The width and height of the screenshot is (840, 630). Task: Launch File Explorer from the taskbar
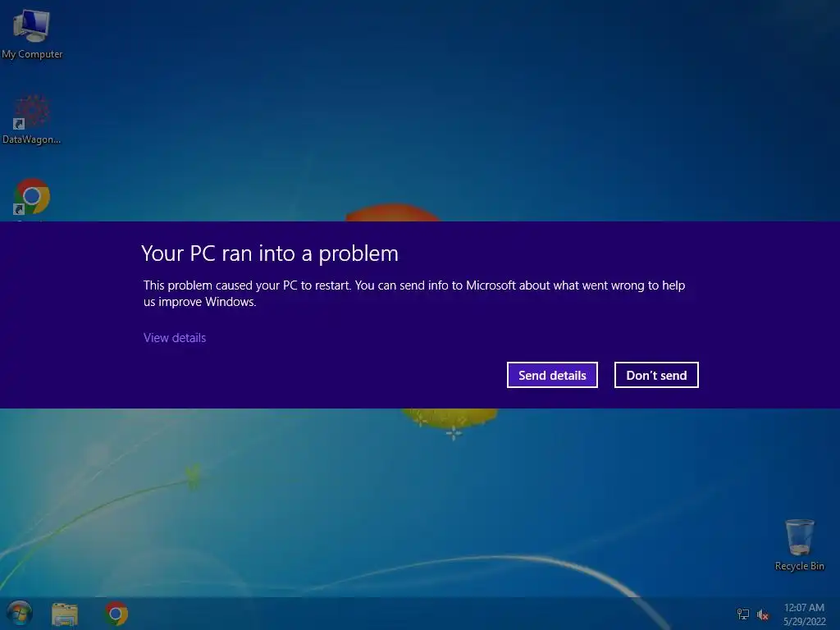[65, 614]
